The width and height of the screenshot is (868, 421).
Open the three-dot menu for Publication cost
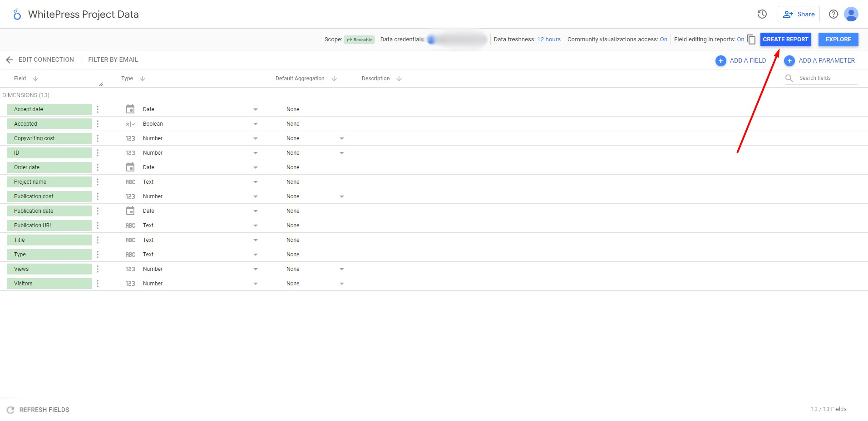[x=98, y=196]
